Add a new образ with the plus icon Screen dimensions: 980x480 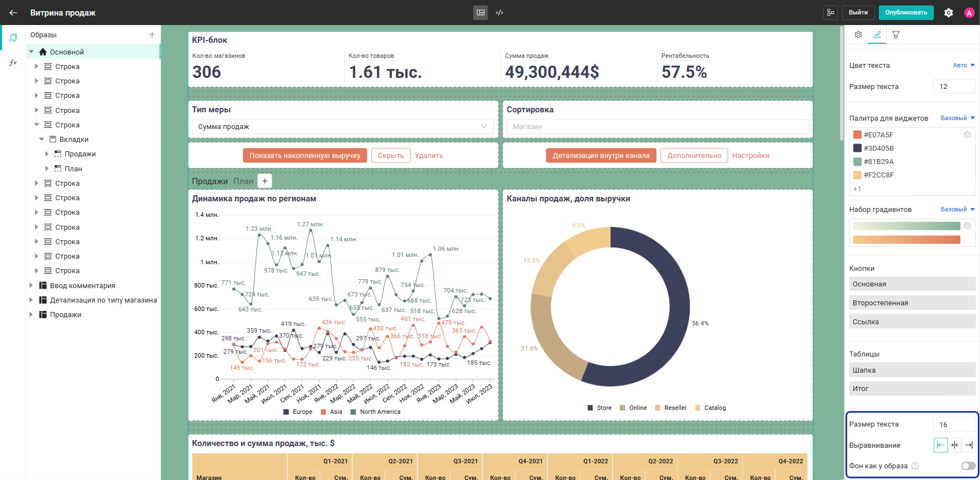pos(152,35)
